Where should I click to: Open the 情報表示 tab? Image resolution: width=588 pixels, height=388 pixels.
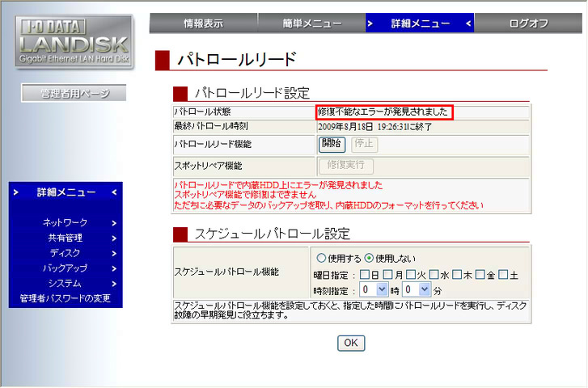pyautogui.click(x=203, y=23)
